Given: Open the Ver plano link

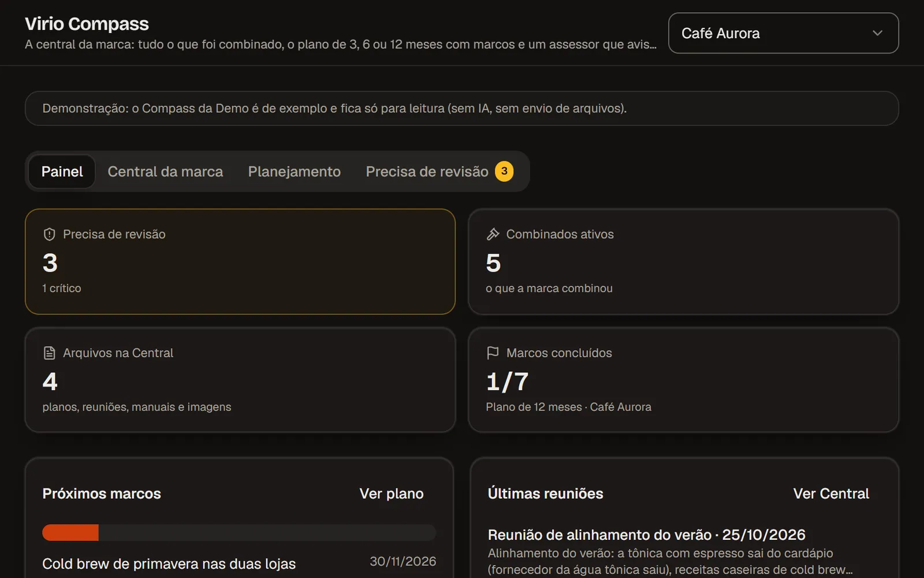Looking at the screenshot, I should point(392,494).
